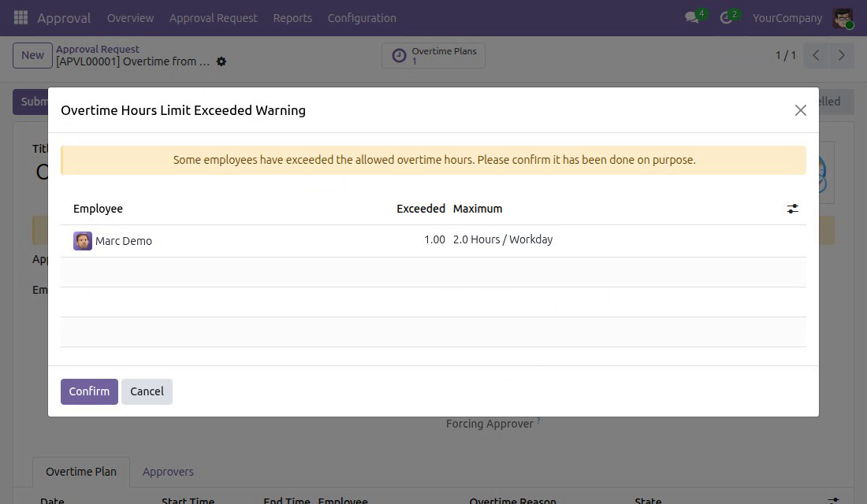Viewport: 867px width, 504px height.
Task: Open the Approval Request menu
Action: point(214,17)
